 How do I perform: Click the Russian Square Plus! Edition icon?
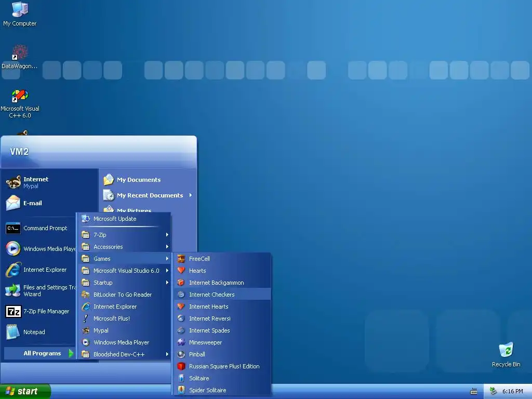click(x=181, y=366)
